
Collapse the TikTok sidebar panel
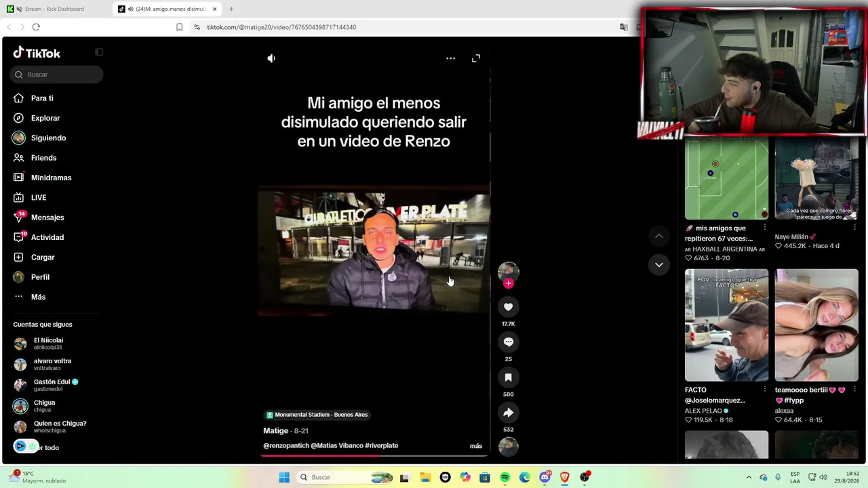99,52
